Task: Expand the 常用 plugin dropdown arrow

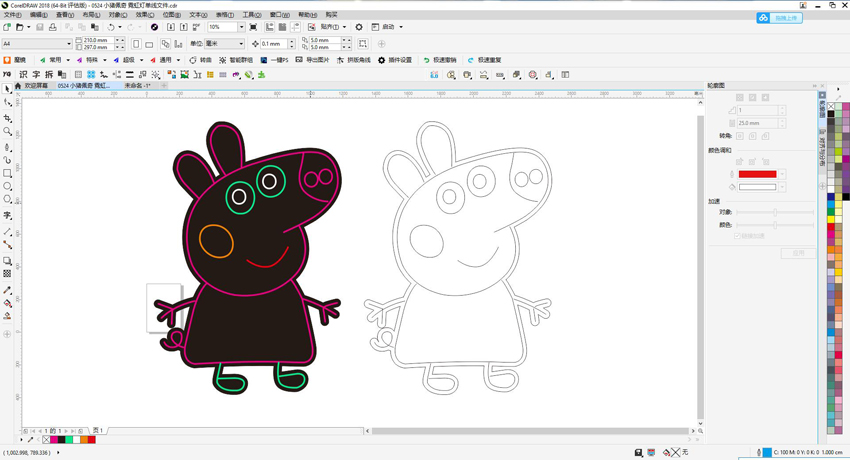Action: (68, 60)
